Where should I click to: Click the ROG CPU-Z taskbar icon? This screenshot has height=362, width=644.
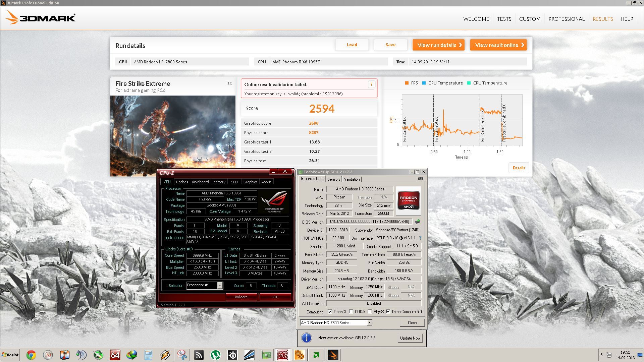tap(282, 355)
